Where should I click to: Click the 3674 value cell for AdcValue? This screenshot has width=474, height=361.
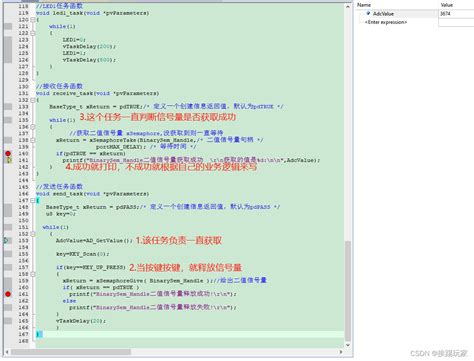tap(456, 14)
